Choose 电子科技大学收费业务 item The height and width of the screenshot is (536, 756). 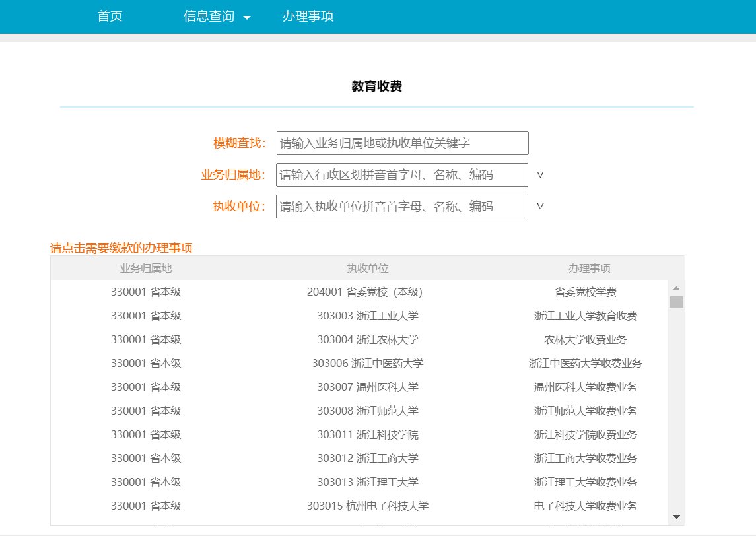tap(585, 506)
